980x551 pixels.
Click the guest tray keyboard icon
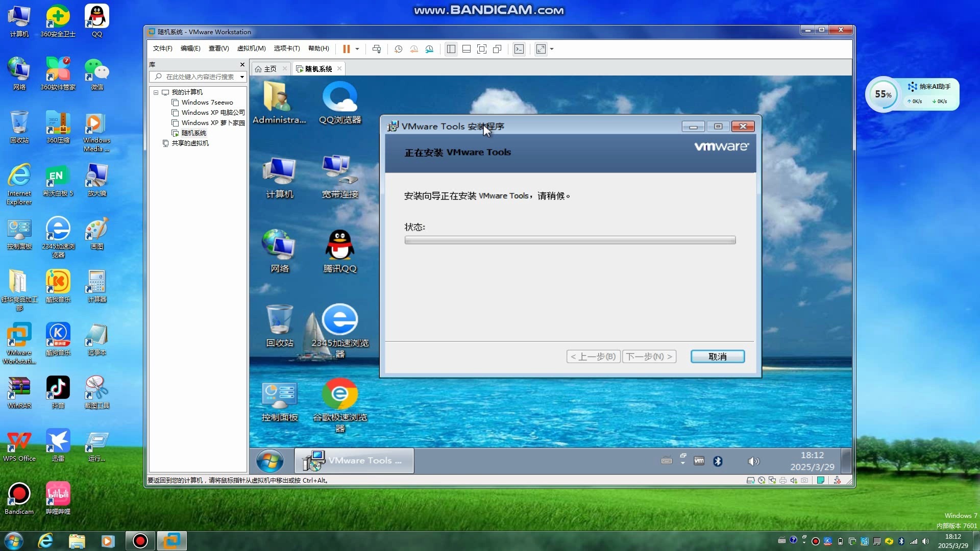pos(667,461)
